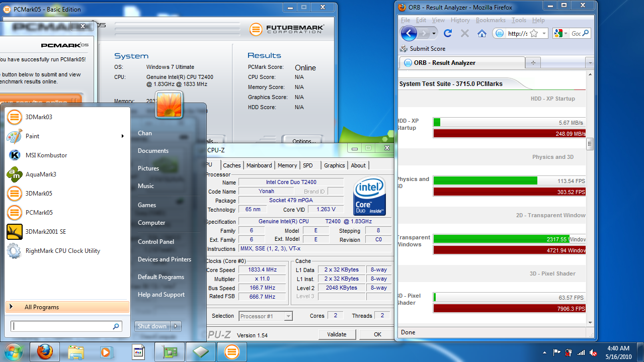This screenshot has height=362, width=644.
Task: Click the search magnifier in Firefox search box
Action: [586, 33]
